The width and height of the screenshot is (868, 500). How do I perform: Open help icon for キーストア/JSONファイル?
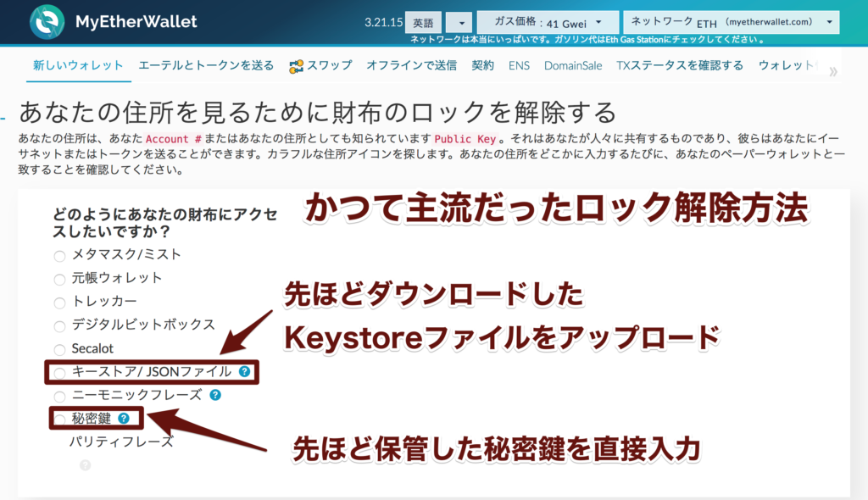tap(244, 371)
